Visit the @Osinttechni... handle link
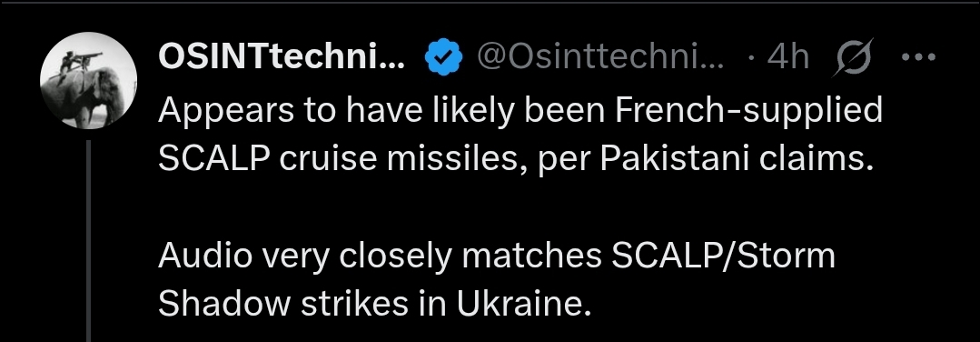This screenshot has width=980, height=342. pyautogui.click(x=600, y=57)
